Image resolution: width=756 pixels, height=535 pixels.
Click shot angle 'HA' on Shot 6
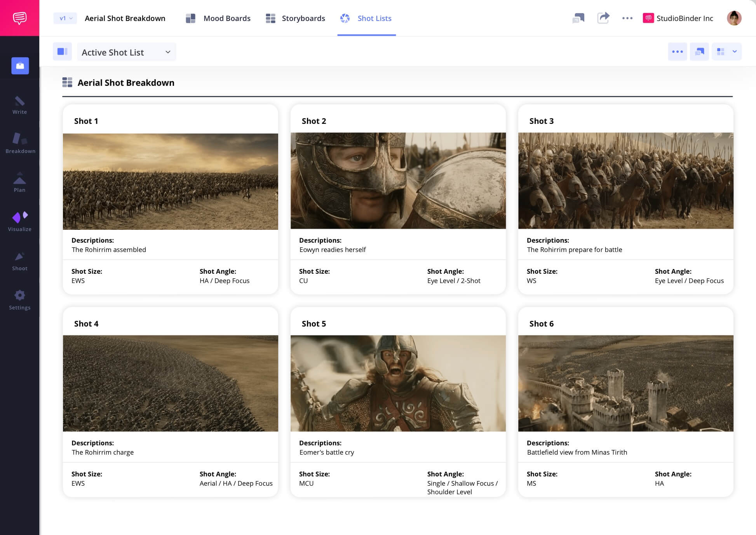tap(659, 483)
